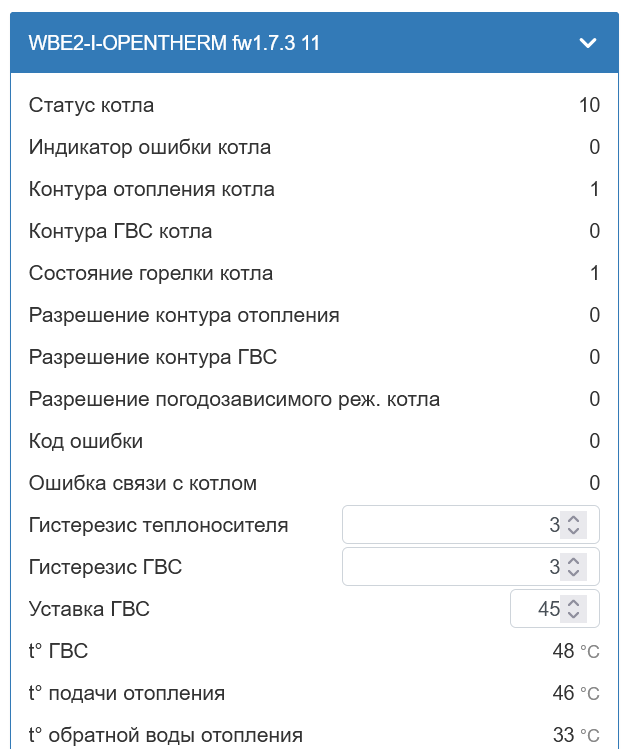
Task: Focus the Гистерезис ГВС input field
Action: tap(450, 567)
